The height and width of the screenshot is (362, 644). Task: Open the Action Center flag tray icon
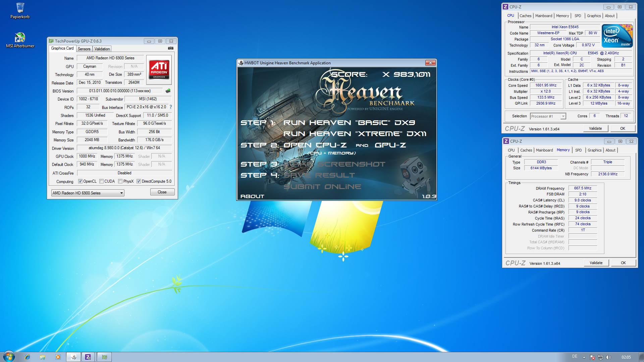point(592,357)
